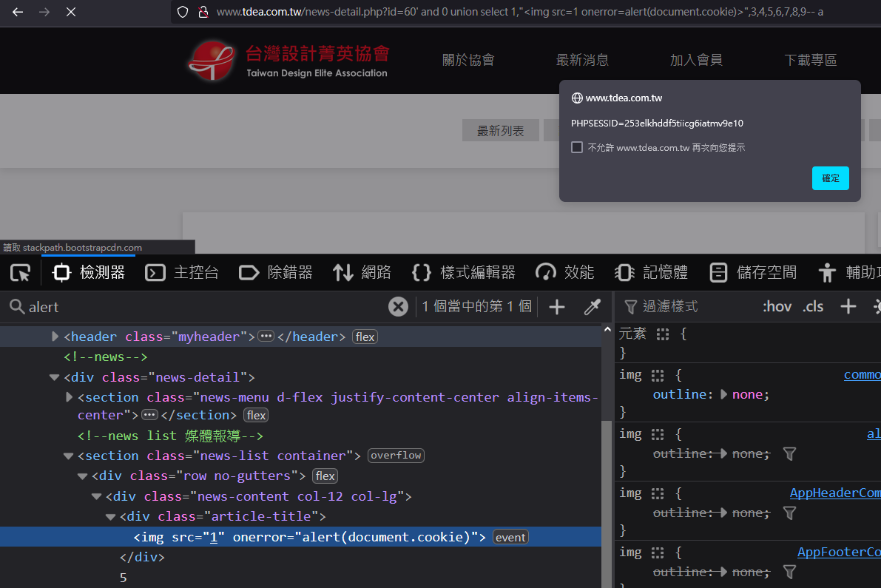
Task: Click the flex badge on news-menu section
Action: pos(256,416)
